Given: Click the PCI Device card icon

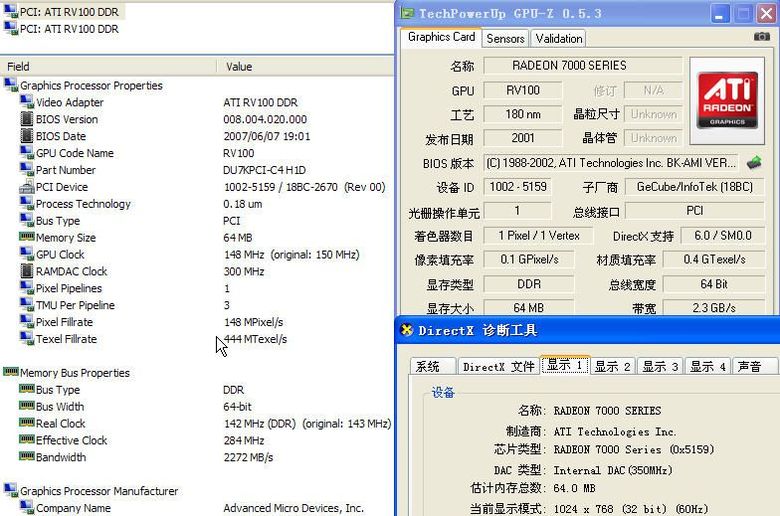Looking at the screenshot, I should point(27,187).
